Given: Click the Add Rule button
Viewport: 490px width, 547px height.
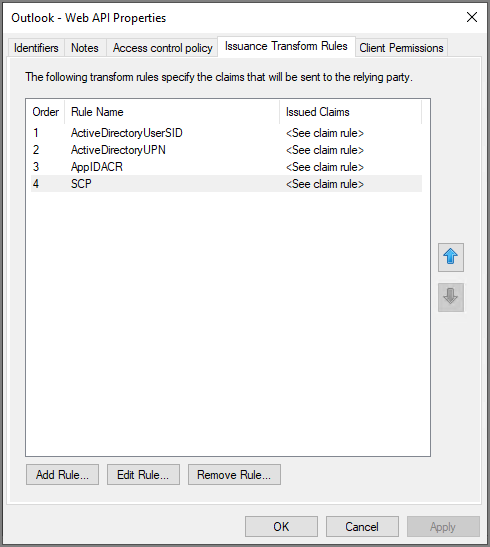Looking at the screenshot, I should 62,474.
